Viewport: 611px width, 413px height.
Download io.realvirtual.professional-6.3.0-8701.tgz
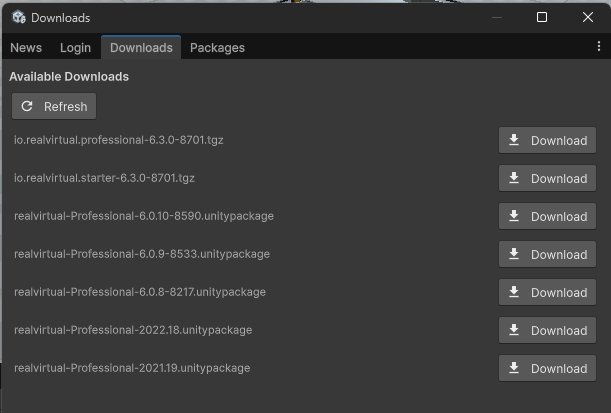click(x=547, y=140)
